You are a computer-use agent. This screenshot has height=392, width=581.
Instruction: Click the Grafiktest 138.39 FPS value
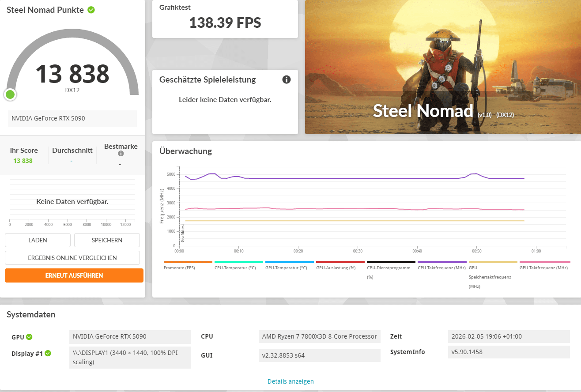tap(225, 23)
